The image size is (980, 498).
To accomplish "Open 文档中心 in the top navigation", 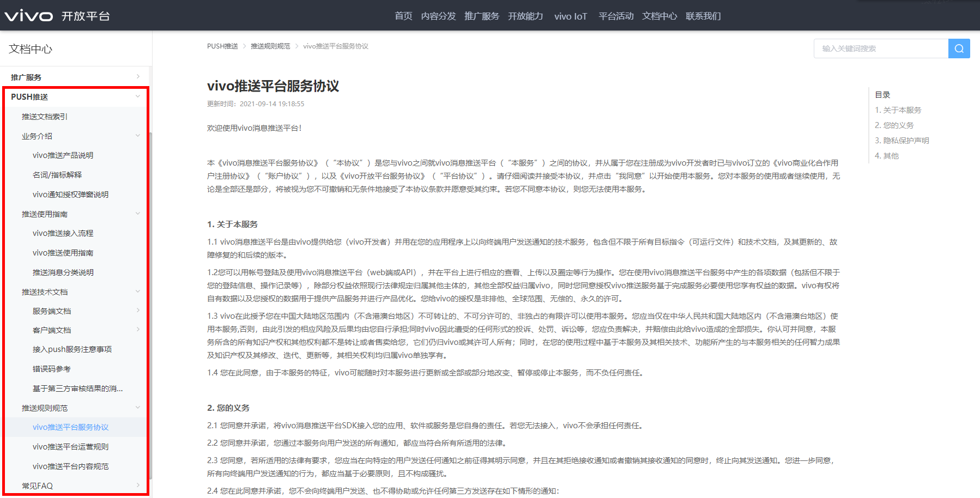I will (660, 16).
